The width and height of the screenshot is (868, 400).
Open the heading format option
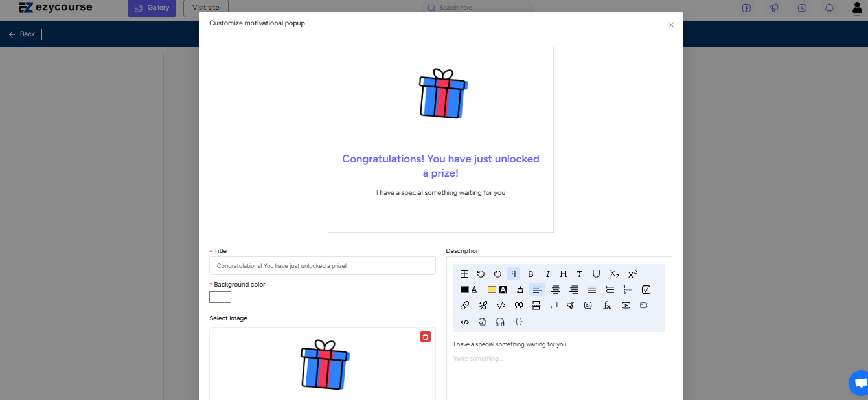(x=564, y=274)
